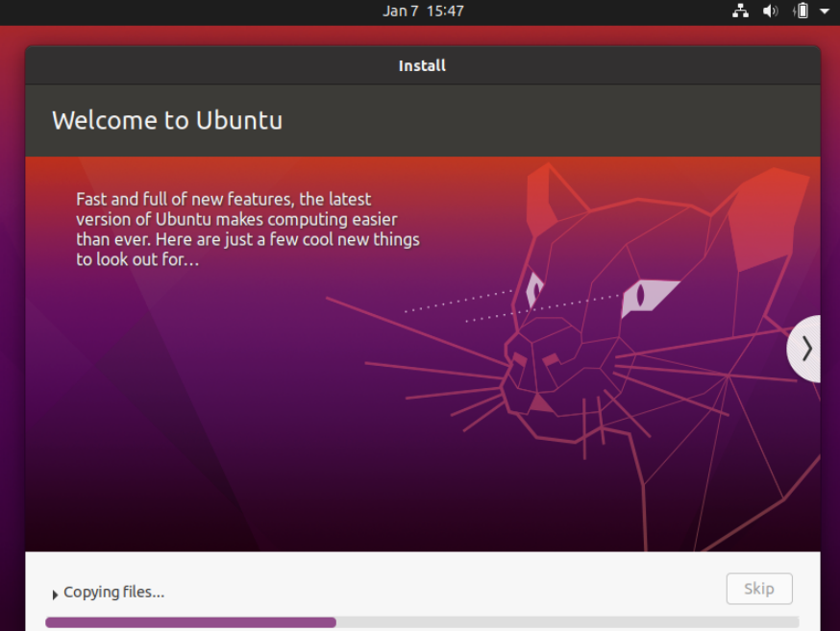Image resolution: width=840 pixels, height=631 pixels.
Task: Click the Install window title bar
Action: click(422, 65)
